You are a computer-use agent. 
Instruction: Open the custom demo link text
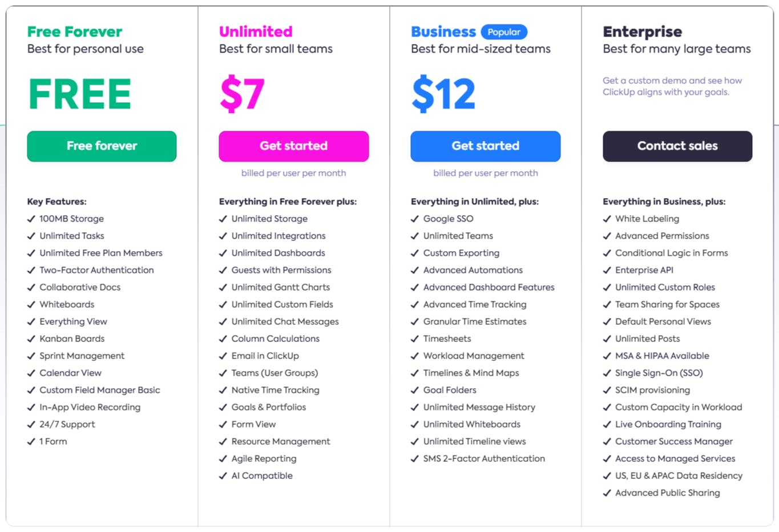click(x=672, y=86)
